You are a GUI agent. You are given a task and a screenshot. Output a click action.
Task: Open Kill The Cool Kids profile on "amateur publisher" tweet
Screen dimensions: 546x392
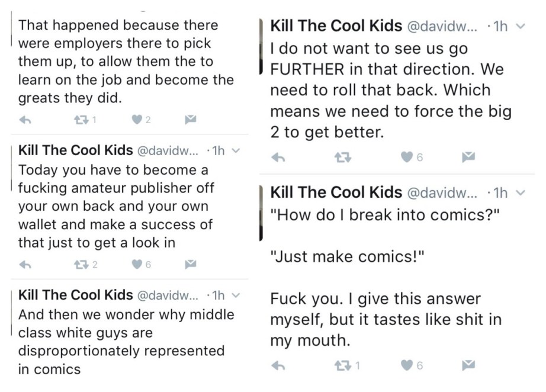point(76,150)
